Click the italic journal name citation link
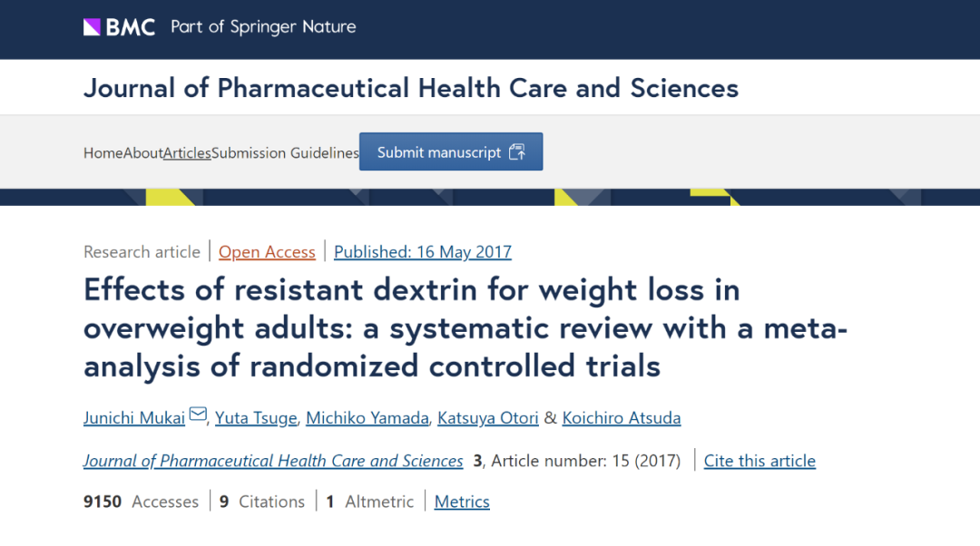 click(273, 461)
